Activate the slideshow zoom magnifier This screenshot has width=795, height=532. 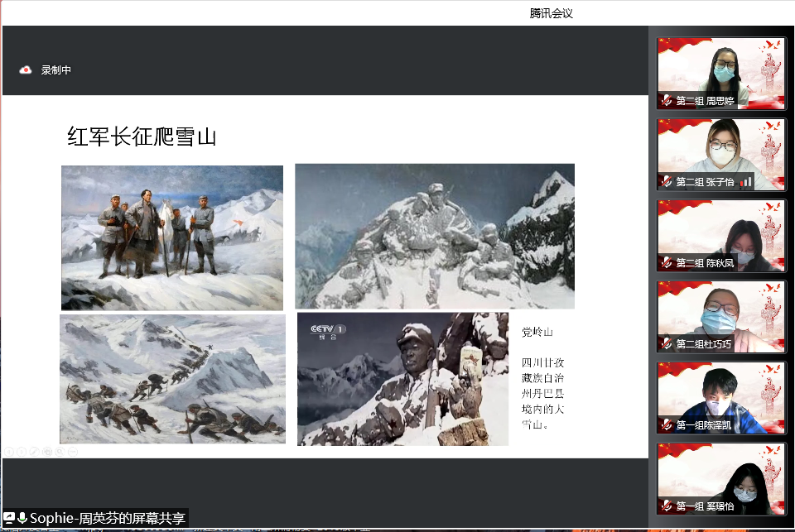[x=60, y=451]
